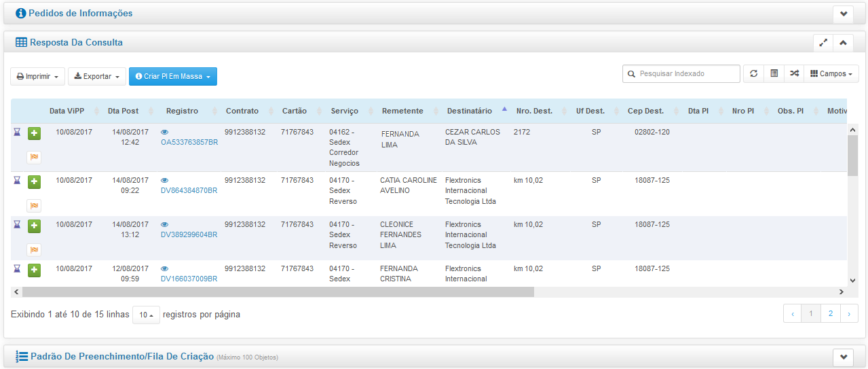Collapse the Resposta Da Consulta panel
This screenshot has height=369, width=868.
(843, 43)
